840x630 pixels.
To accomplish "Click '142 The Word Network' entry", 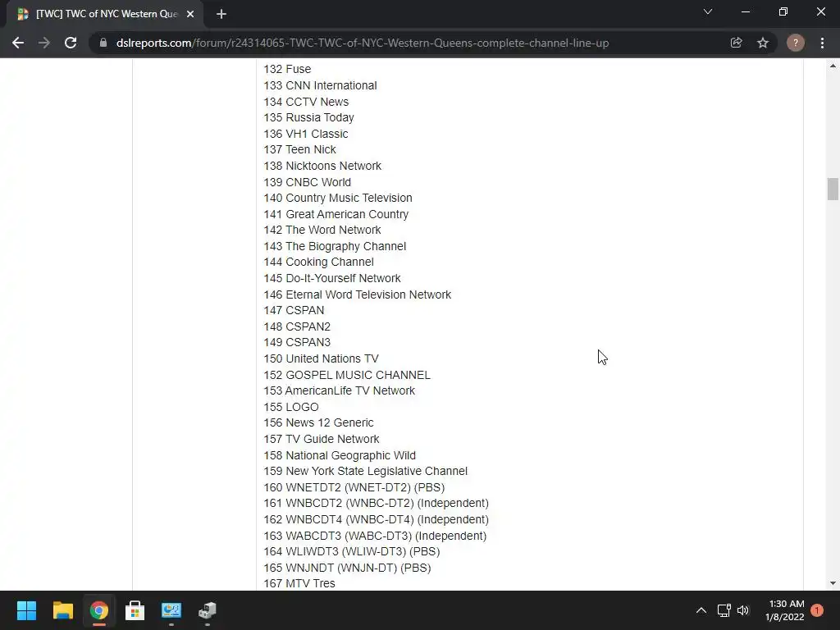I will pos(322,230).
